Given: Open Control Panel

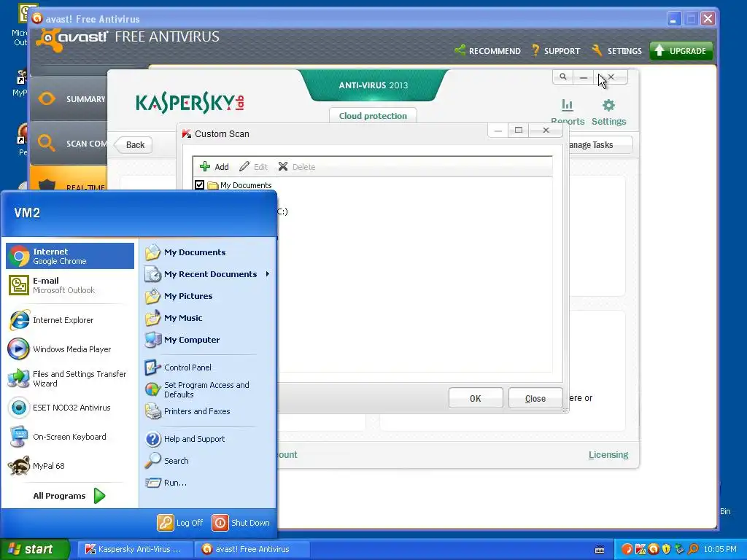Looking at the screenshot, I should tap(207, 367).
